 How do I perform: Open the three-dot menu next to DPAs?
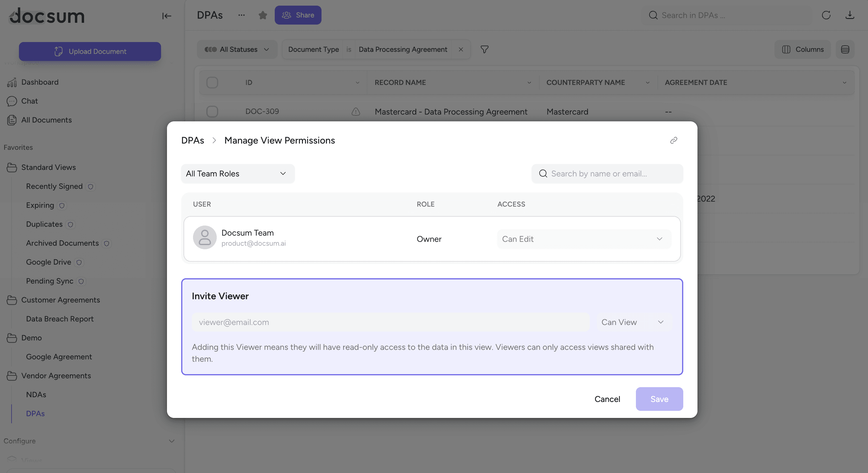point(241,15)
